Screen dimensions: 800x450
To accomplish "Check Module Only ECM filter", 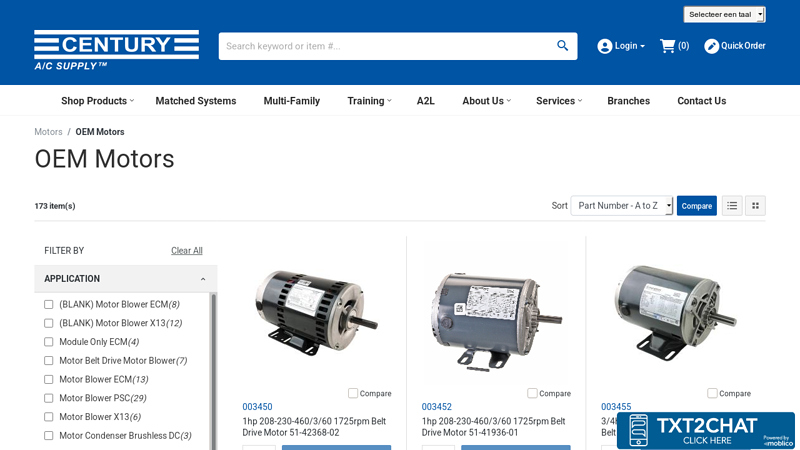I will (x=48, y=342).
